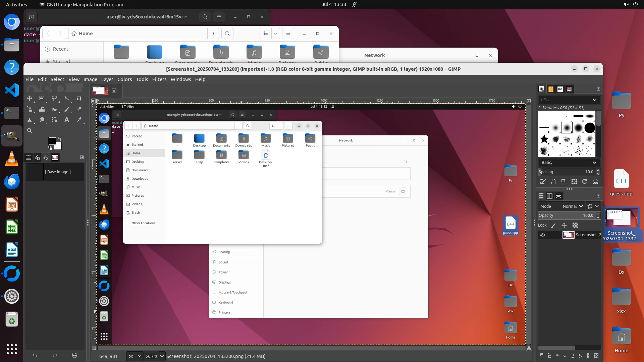644x362 pixels.
Task: Switch to the Channels tab
Action: 550,196
